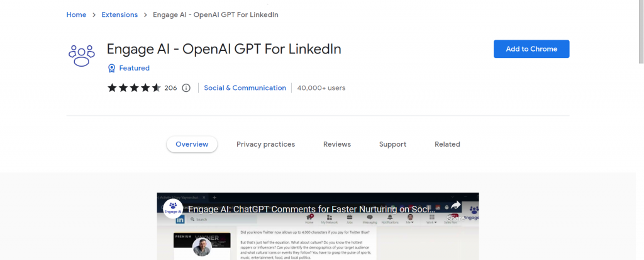Viewport: 644px width, 260px height.
Task: Open the Related tab
Action: (447, 144)
